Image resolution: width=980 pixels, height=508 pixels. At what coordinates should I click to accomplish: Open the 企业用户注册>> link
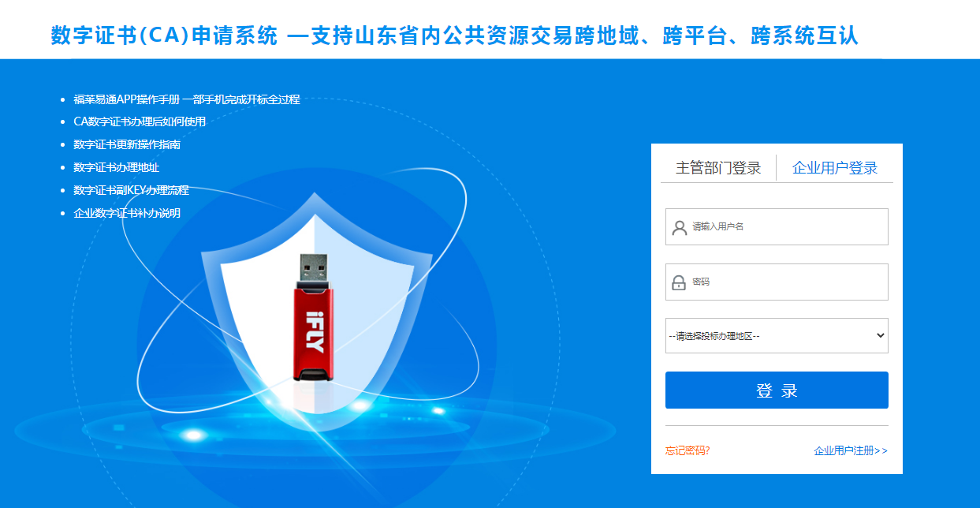point(851,451)
